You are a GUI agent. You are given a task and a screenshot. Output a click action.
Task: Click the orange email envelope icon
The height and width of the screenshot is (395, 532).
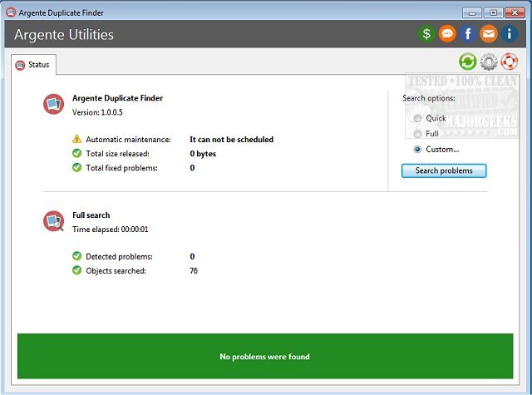point(489,35)
